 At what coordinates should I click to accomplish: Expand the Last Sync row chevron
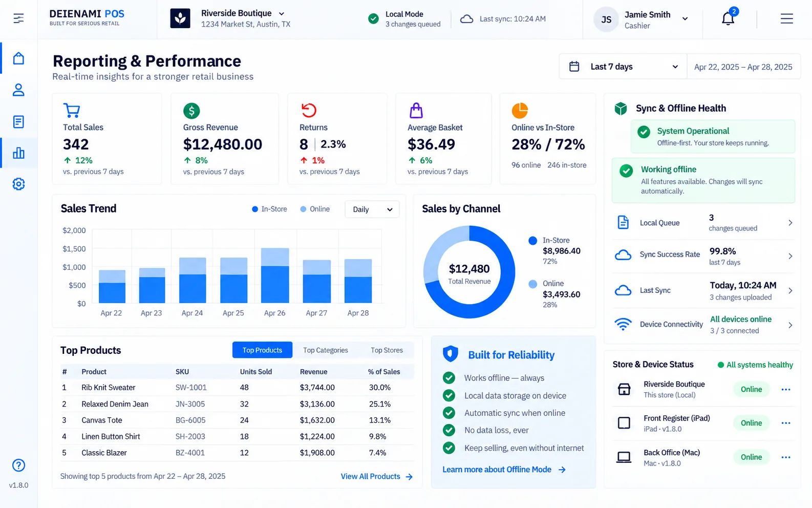790,290
